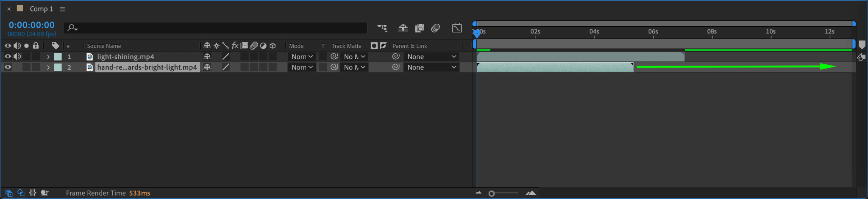Toggle the shy layers hide switch
Image resolution: width=868 pixels, height=199 pixels.
pos(403,28)
